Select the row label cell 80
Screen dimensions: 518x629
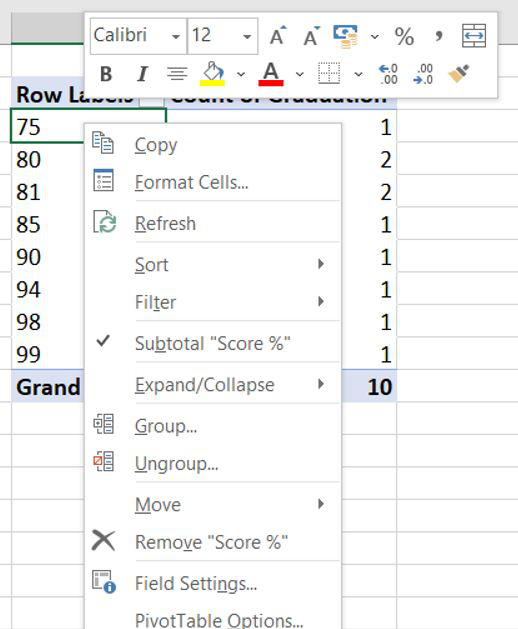coord(48,159)
